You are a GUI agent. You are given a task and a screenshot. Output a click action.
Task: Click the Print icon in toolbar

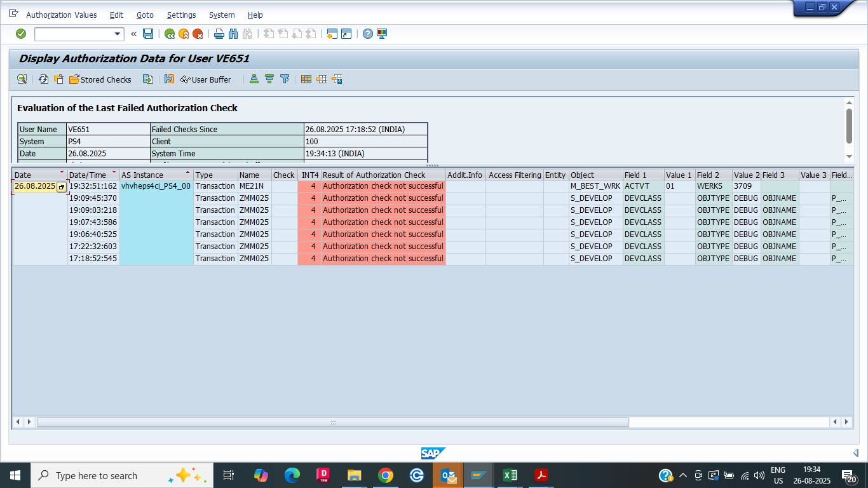click(x=219, y=34)
